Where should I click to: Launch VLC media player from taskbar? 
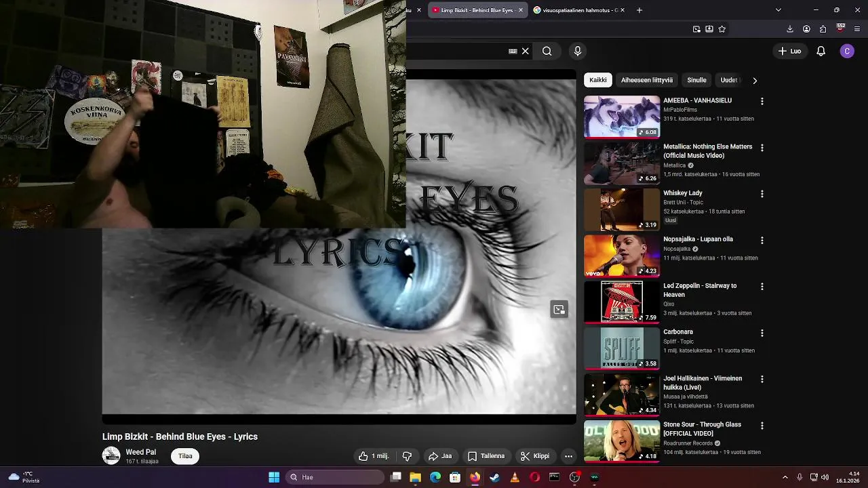[x=515, y=477]
